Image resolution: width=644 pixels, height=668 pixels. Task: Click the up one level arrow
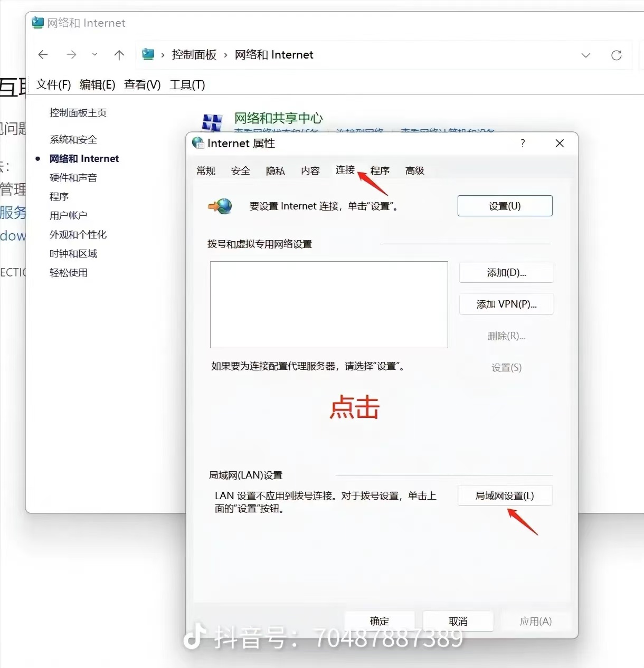coord(119,55)
